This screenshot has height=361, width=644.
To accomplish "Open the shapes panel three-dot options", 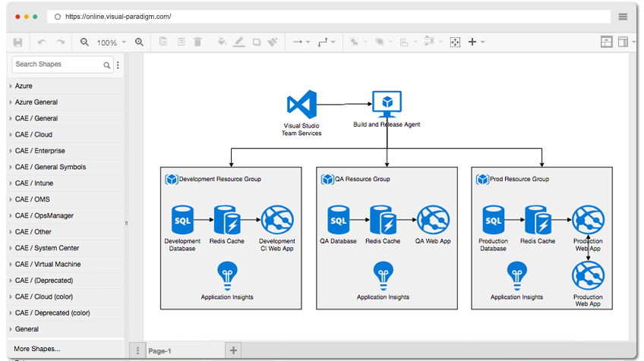I will pyautogui.click(x=118, y=64).
